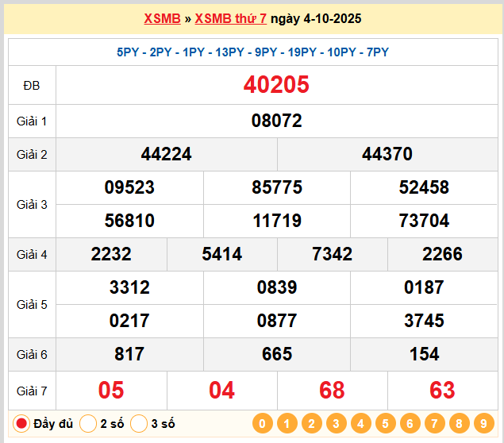Click the ticket codes row starting with 5PY
The width and height of the screenshot is (504, 443).
(252, 52)
